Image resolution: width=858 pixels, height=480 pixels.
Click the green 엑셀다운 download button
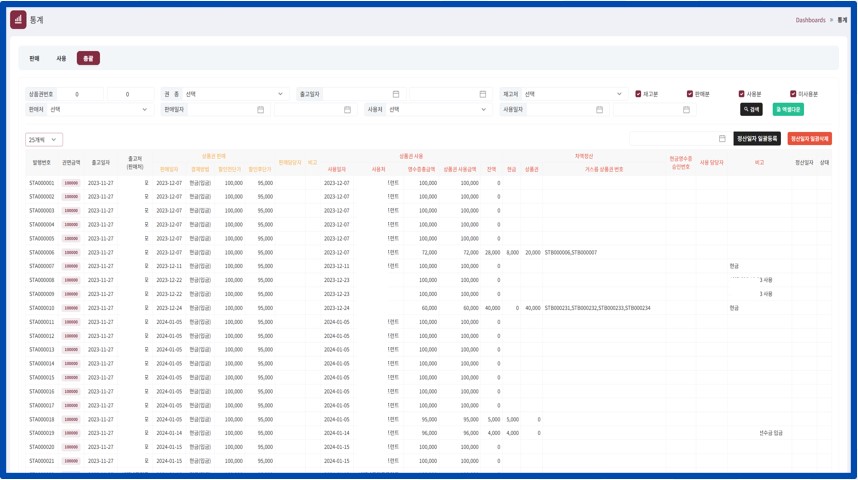(x=788, y=110)
